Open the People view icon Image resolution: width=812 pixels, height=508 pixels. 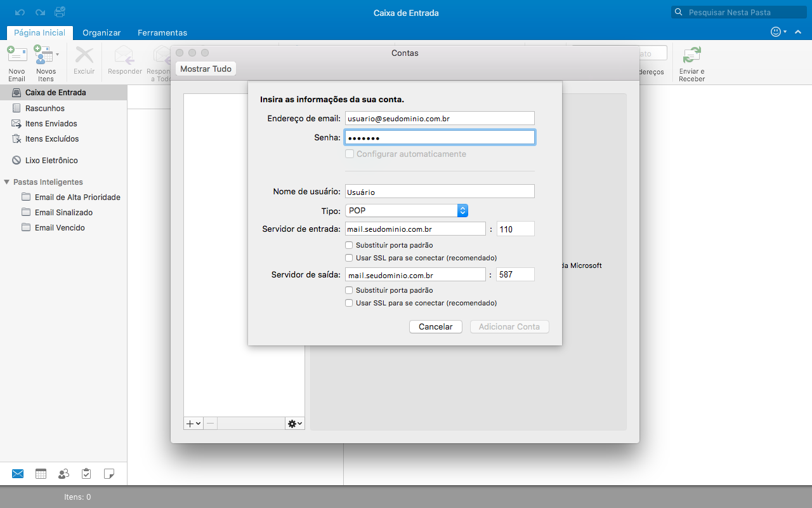[63, 474]
